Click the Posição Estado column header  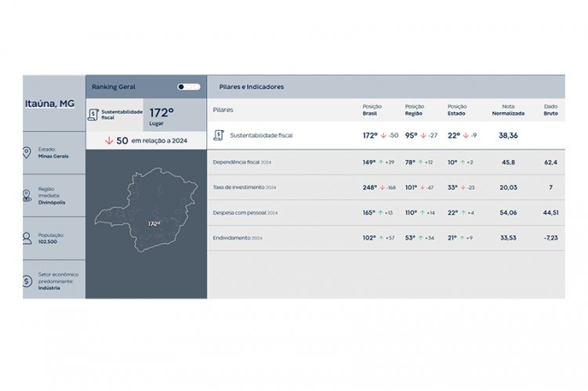click(x=457, y=110)
